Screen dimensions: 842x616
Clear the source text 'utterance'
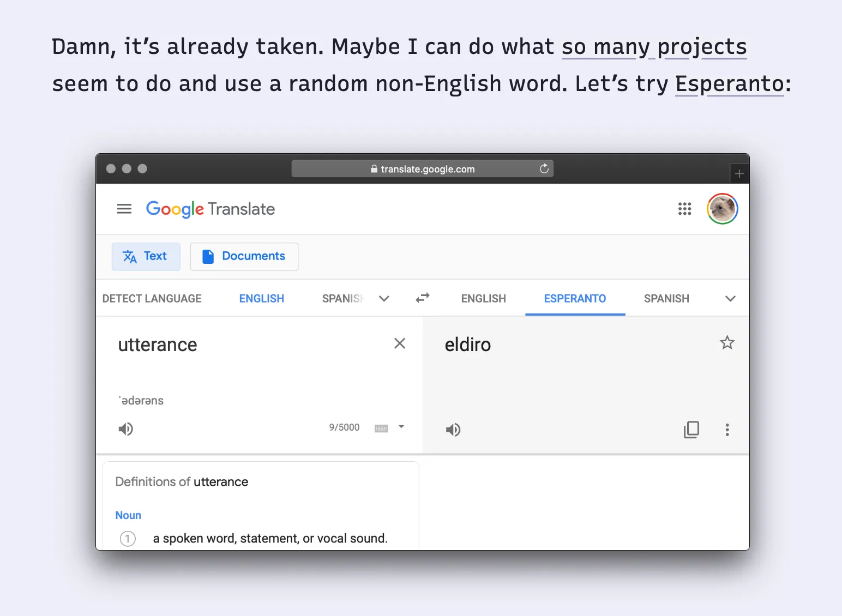click(x=400, y=343)
